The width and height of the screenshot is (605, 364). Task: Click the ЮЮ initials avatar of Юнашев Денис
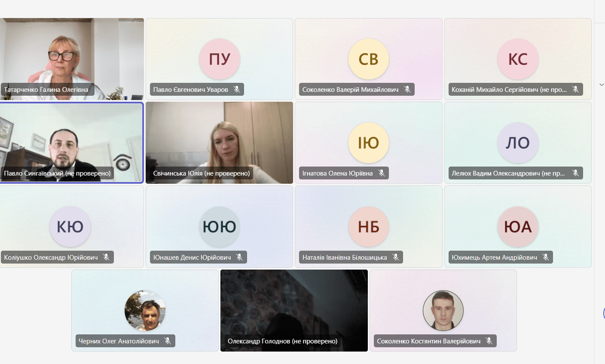tap(219, 227)
